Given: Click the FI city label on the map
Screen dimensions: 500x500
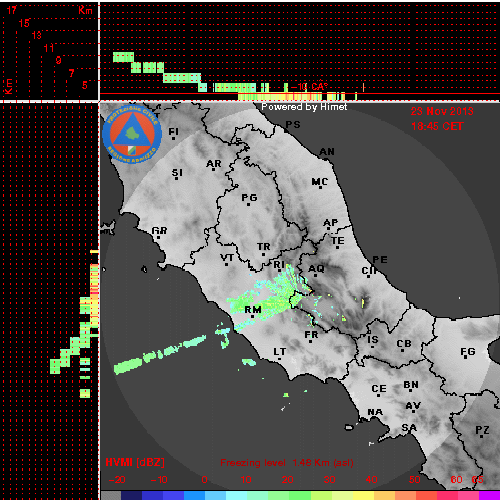Looking at the screenshot, I should (x=173, y=132).
